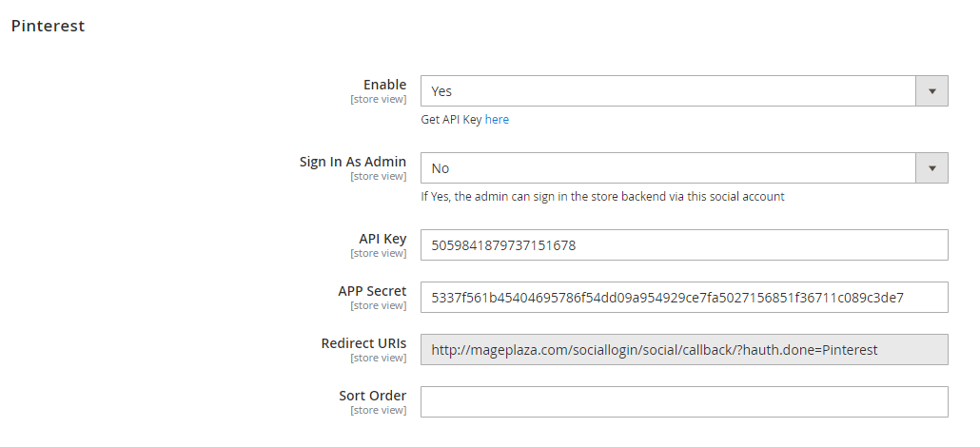980x447 pixels.
Task: Click the arrow on the Enable dropdown
Action: point(931,91)
